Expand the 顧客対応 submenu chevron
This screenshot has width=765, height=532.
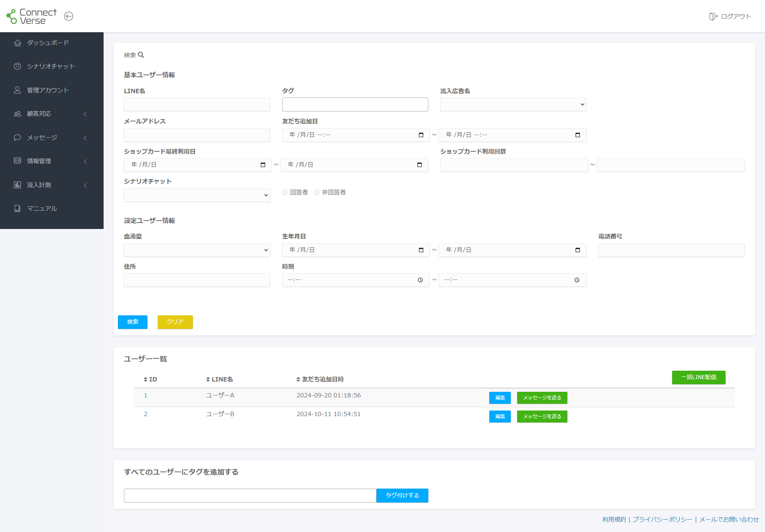coord(85,114)
